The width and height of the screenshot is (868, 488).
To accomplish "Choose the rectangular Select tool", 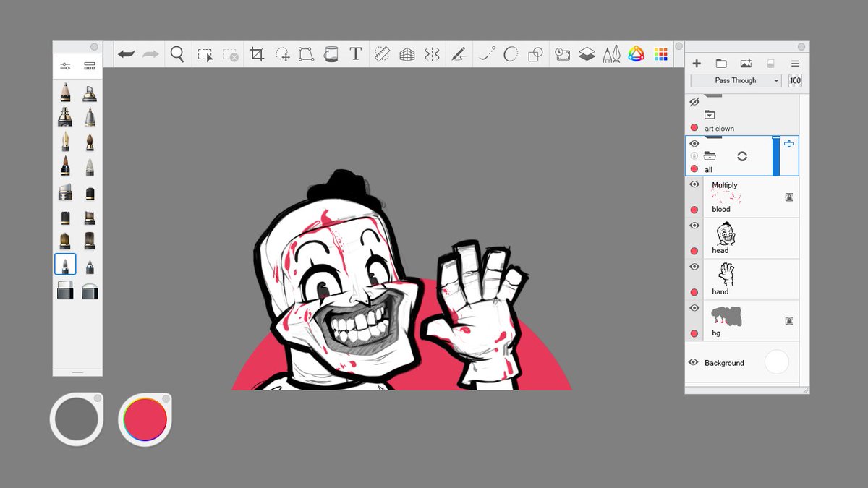I will pyautogui.click(x=205, y=54).
